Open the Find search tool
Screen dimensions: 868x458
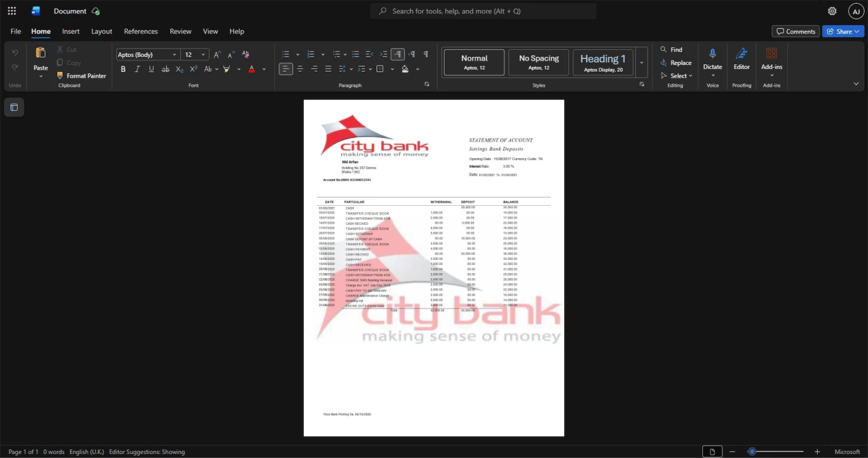671,50
